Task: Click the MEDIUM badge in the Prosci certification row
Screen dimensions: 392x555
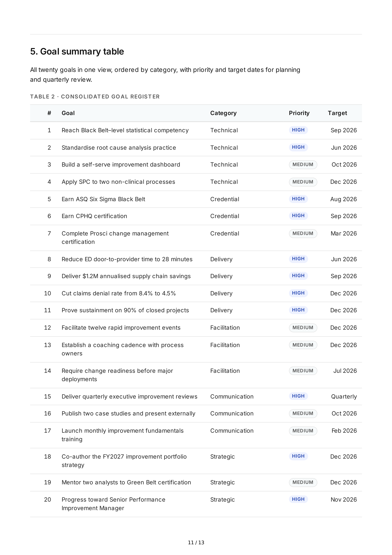Action: tap(303, 234)
